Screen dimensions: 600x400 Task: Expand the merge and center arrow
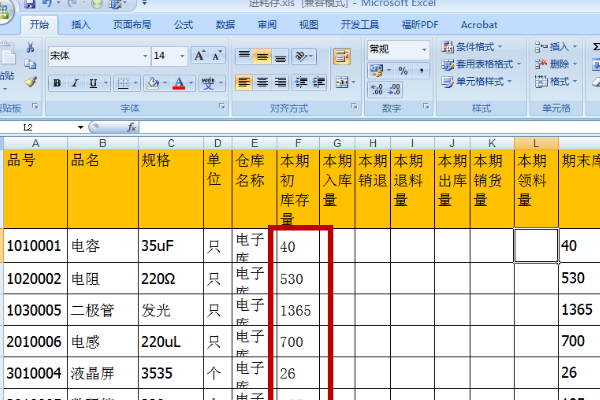click(x=353, y=82)
